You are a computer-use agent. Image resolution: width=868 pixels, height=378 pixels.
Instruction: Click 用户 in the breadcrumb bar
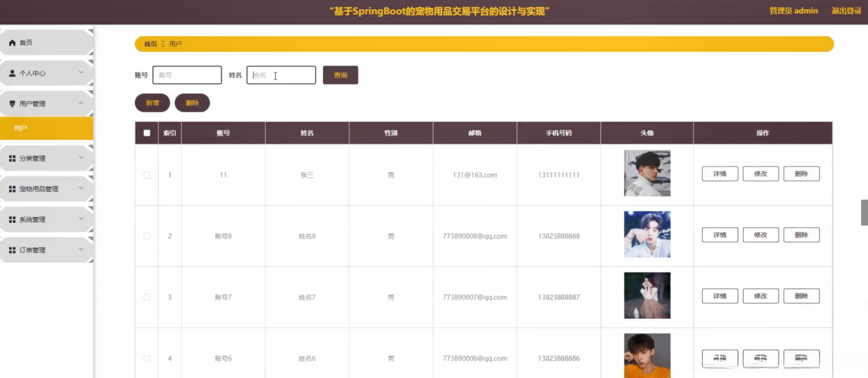(x=176, y=44)
